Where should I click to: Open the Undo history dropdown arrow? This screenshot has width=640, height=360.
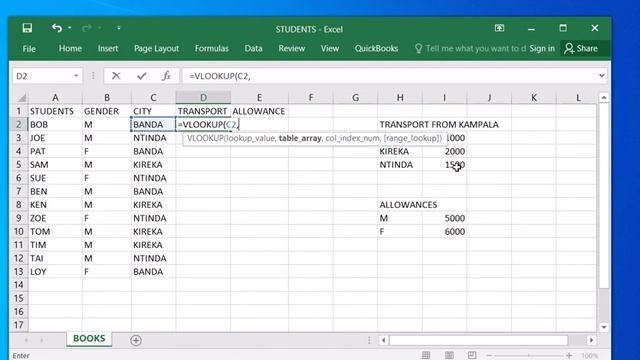[70, 28]
